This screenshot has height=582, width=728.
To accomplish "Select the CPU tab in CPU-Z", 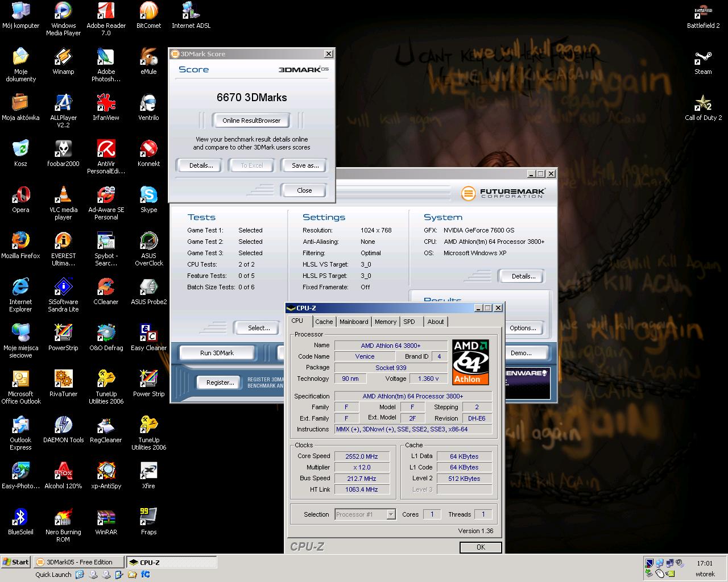I will click(x=297, y=321).
